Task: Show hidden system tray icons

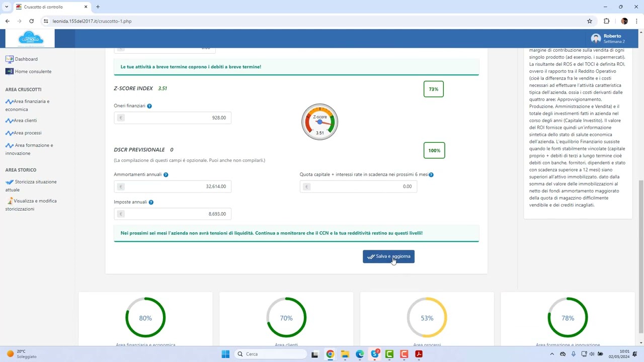Action: [x=552, y=354]
